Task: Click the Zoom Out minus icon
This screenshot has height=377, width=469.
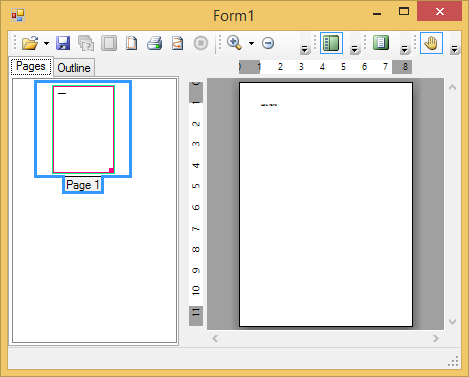Action: pyautogui.click(x=268, y=43)
